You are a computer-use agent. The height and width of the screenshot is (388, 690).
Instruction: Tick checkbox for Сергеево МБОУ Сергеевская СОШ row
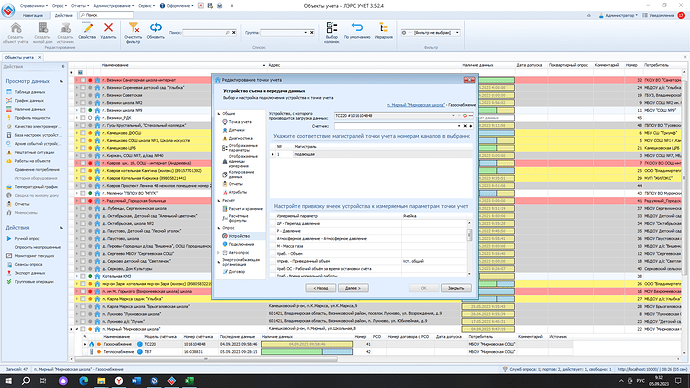point(83,253)
